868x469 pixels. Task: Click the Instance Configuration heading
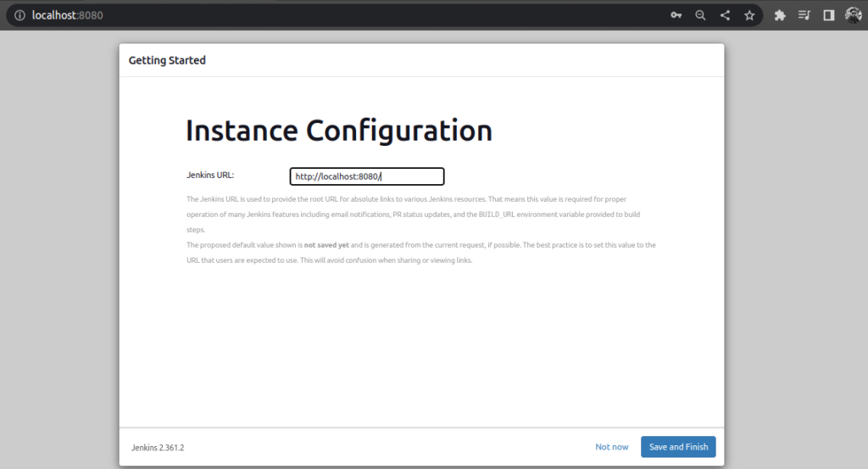[x=339, y=131]
